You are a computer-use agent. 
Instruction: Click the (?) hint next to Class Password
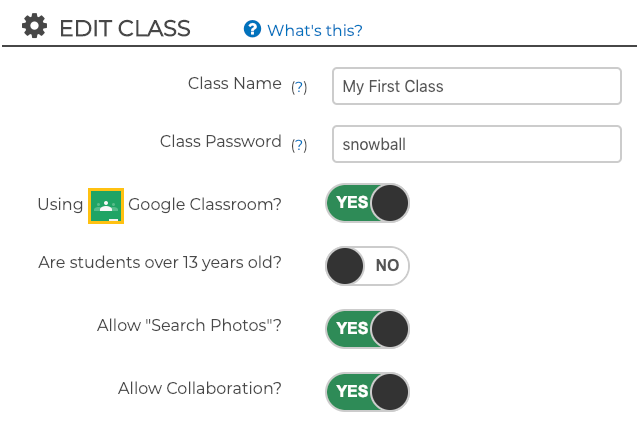click(x=298, y=145)
